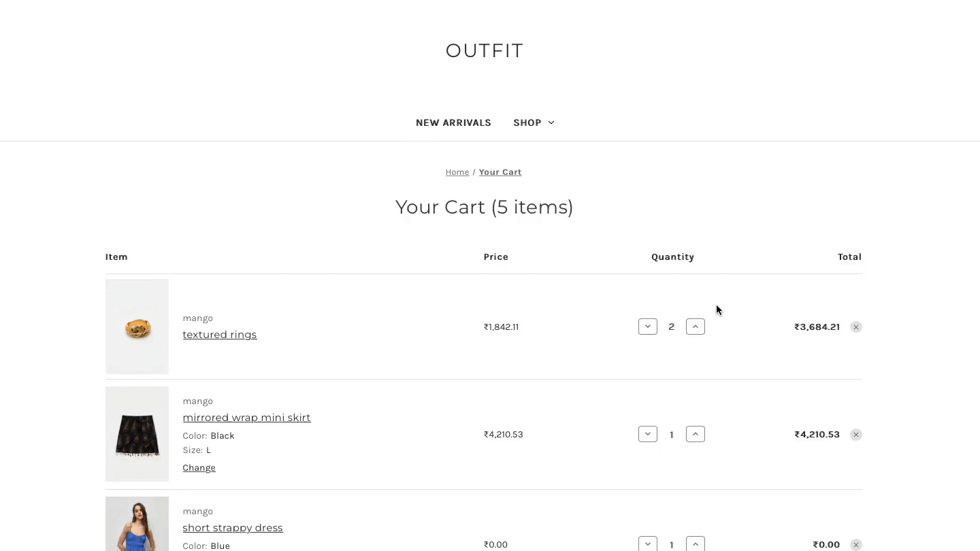Remove mirrored wrap mini skirt item
This screenshot has height=551, width=980.
point(856,435)
